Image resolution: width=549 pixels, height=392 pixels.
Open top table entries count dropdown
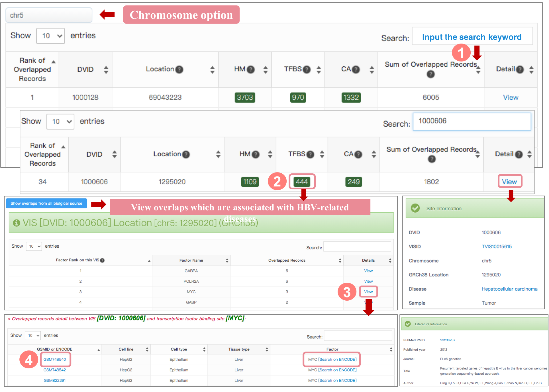[51, 36]
